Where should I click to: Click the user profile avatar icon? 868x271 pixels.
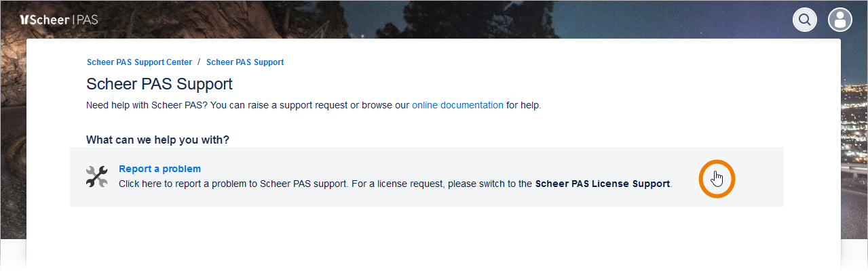click(839, 20)
